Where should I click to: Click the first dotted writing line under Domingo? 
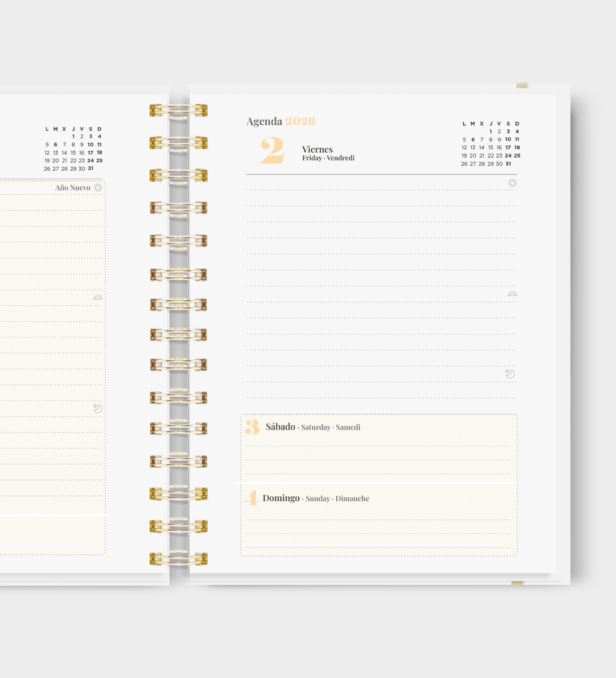377,520
